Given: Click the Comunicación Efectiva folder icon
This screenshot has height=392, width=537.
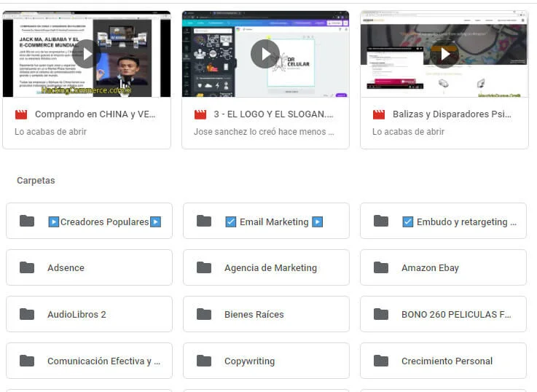Looking at the screenshot, I should tap(27, 361).
